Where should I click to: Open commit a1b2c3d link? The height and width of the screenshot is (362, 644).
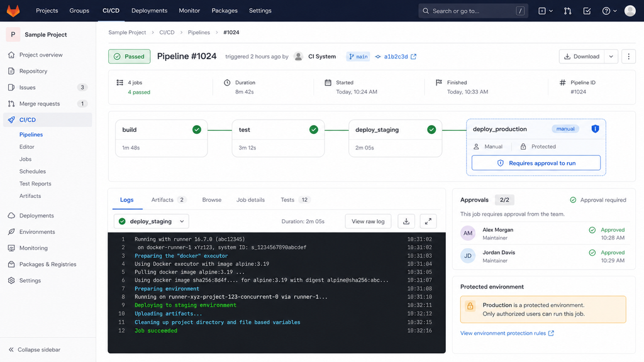396,57
